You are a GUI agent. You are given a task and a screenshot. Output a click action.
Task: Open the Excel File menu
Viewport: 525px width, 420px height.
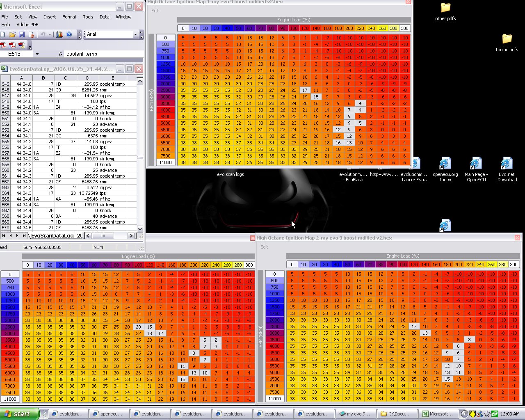5,17
